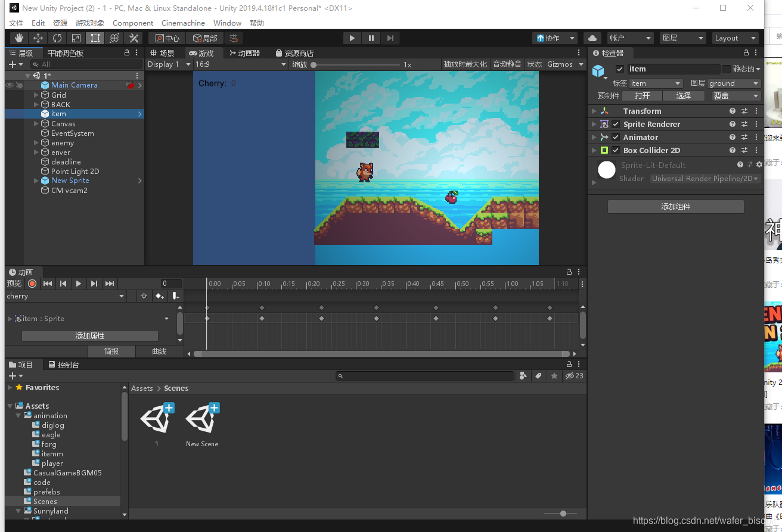Open Animator component three-dot menu

[x=756, y=138]
